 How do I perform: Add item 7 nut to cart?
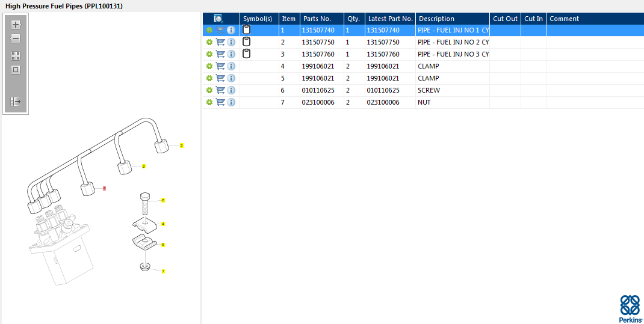[220, 102]
